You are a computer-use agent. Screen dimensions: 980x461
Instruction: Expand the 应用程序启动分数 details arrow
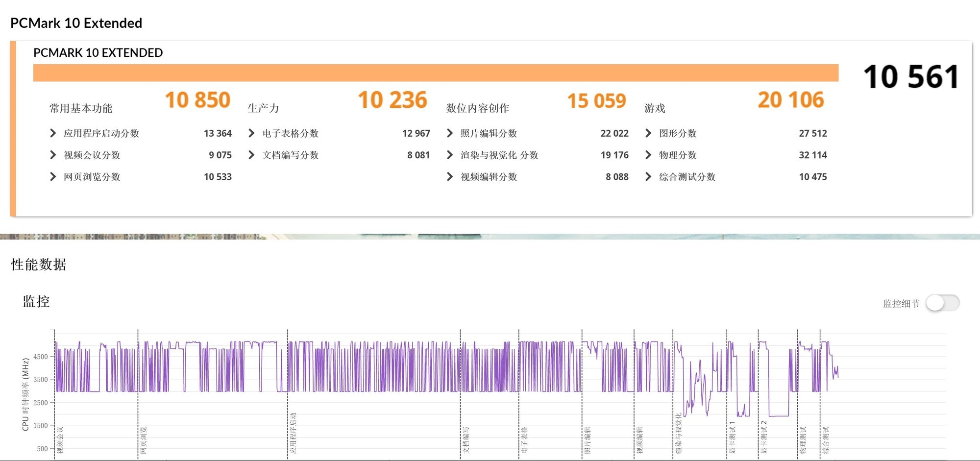(x=53, y=133)
